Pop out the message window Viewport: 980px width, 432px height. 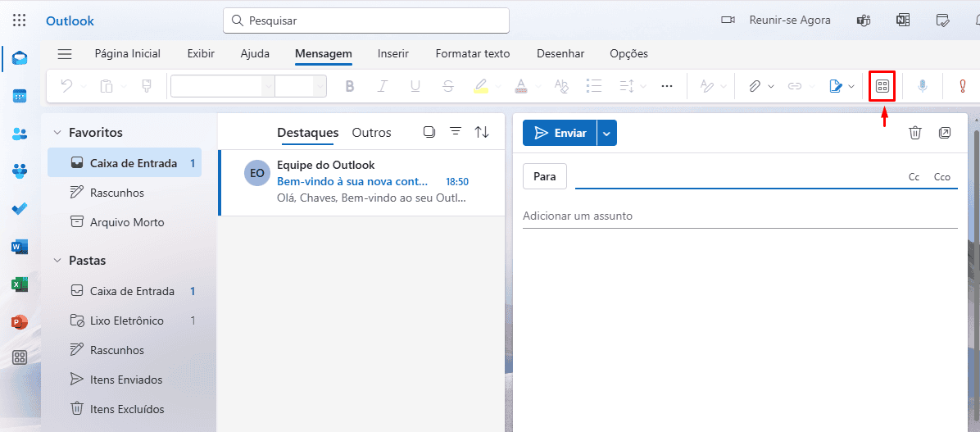click(x=945, y=133)
